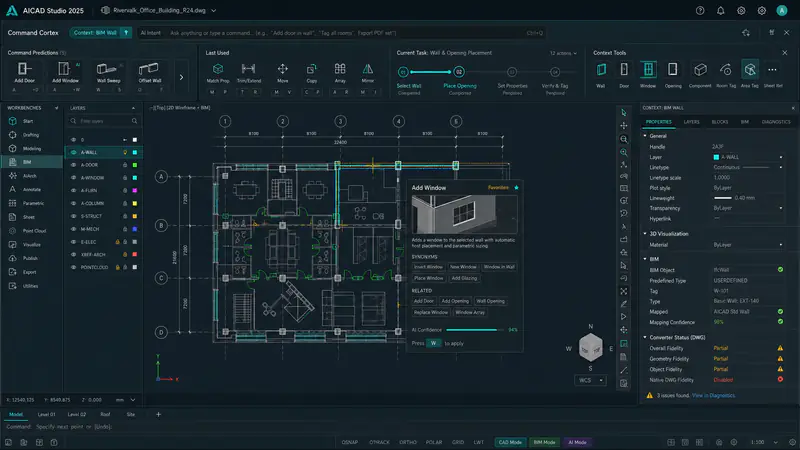
Task: Click the AI Intent command input field
Action: coord(342,33)
